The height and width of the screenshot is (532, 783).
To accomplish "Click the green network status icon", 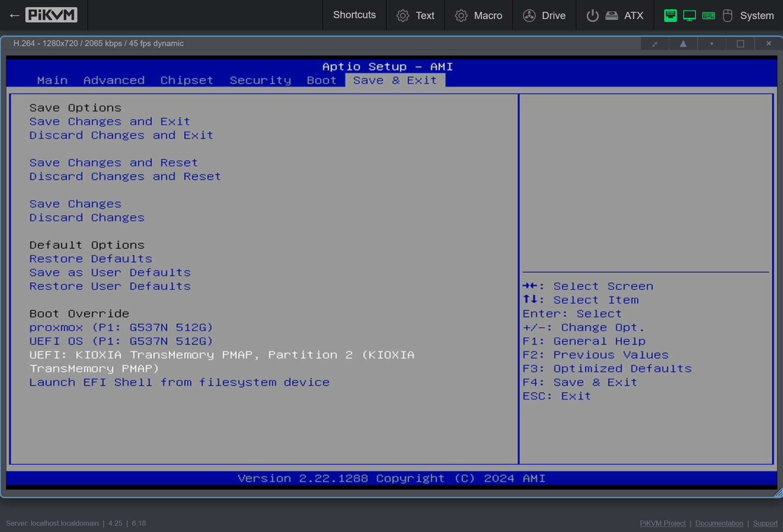I will pos(670,16).
